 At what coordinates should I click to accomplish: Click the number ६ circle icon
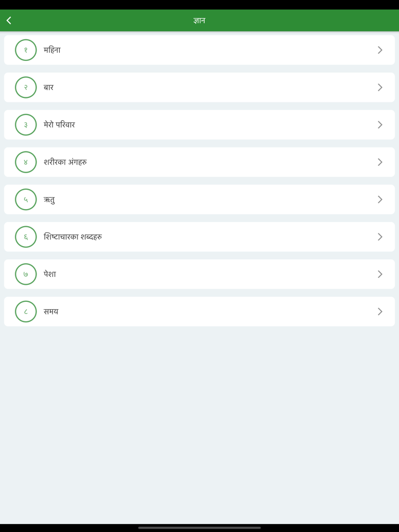tap(26, 237)
